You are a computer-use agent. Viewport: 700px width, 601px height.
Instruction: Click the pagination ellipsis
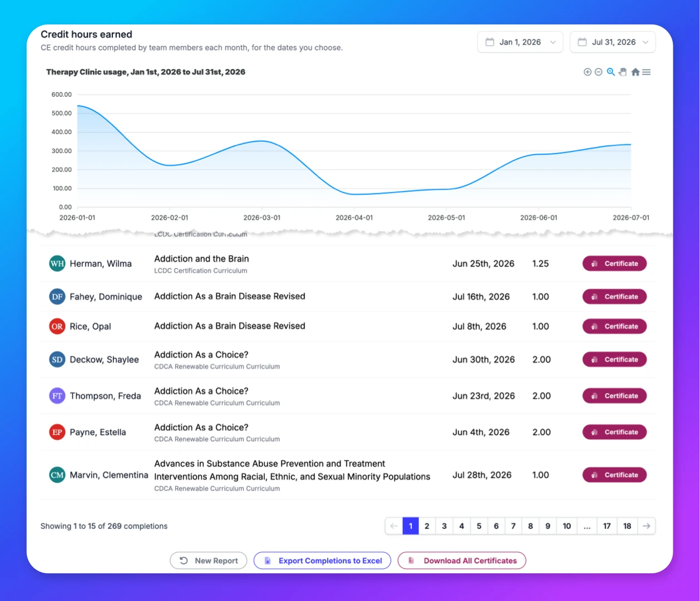(587, 526)
